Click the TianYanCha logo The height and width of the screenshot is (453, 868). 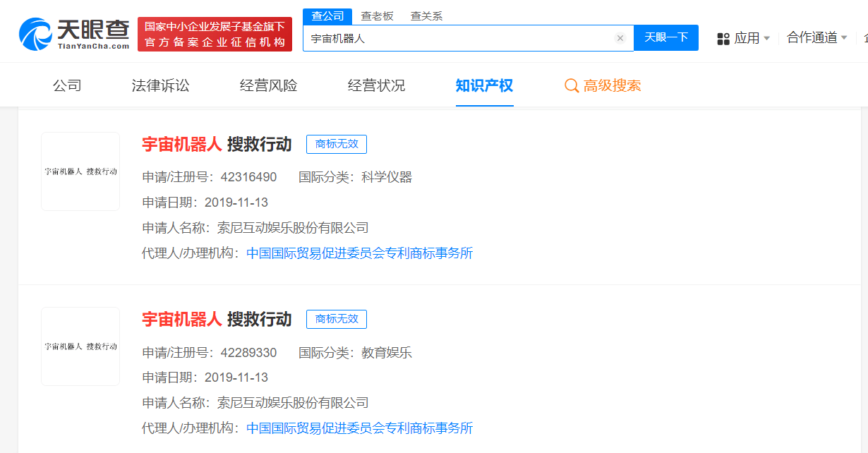pos(74,33)
